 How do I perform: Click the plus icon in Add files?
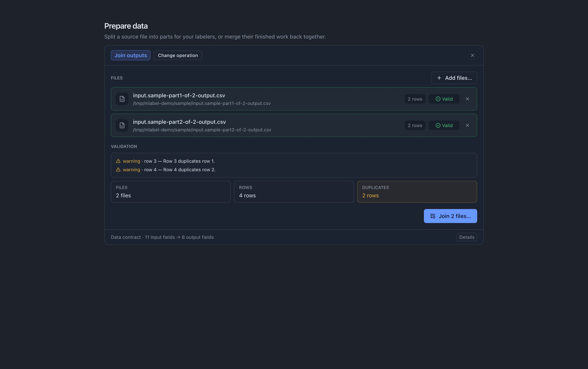(439, 78)
